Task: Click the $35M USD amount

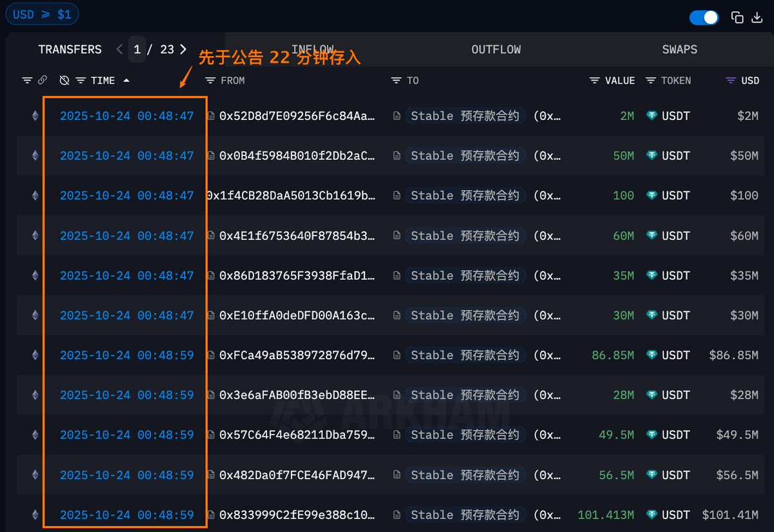Action: [744, 276]
